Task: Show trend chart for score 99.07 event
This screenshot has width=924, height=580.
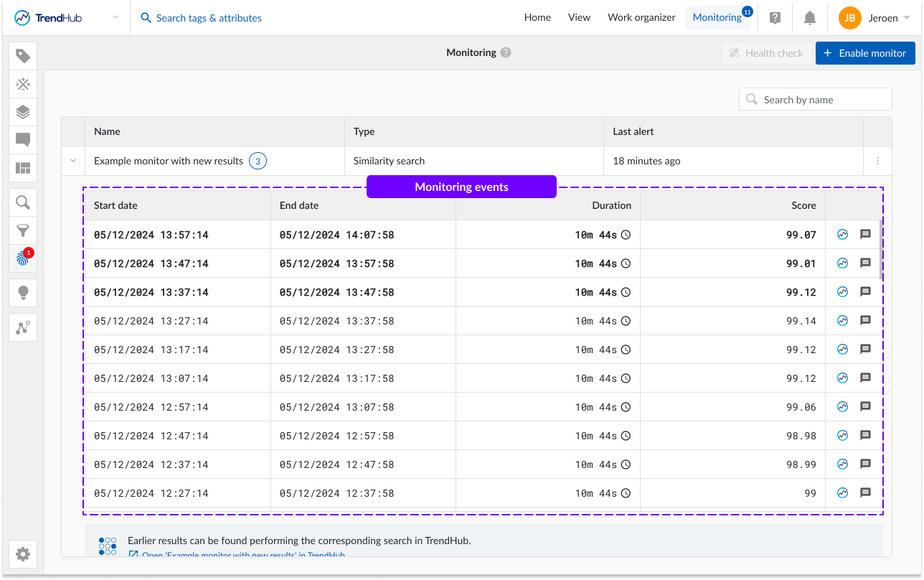Action: 843,234
